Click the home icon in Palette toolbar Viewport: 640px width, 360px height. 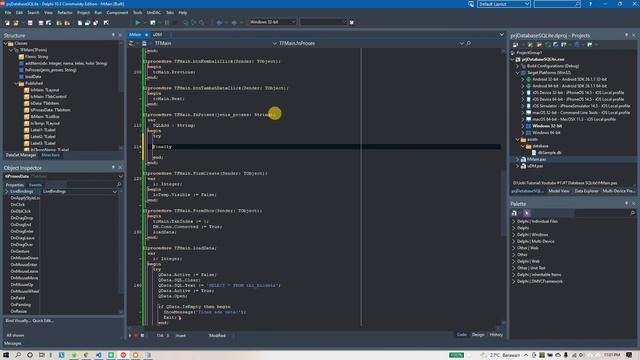point(514,213)
